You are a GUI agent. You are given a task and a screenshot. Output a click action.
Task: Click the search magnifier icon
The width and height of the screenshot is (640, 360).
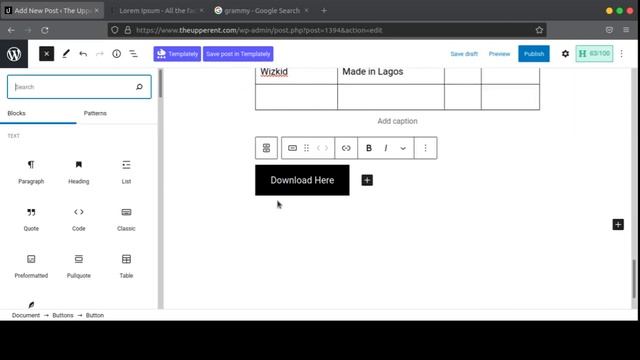click(139, 87)
